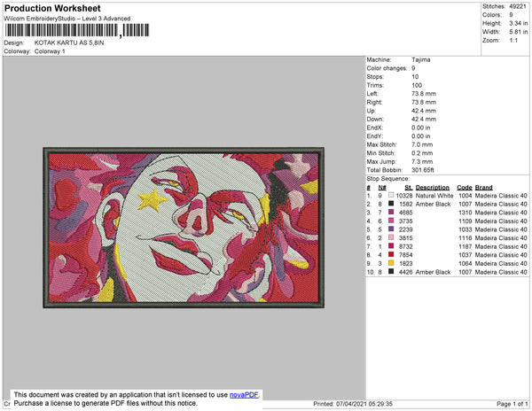
Task: Click 'Amber Black' description in row 2
Action: pyautogui.click(x=433, y=204)
